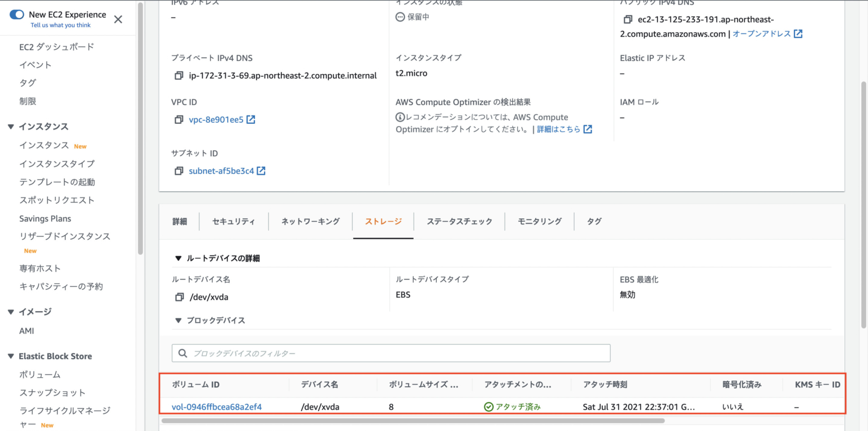Copy the private IPv4 DNS with the copy icon
The height and width of the screenshot is (431, 868).
click(x=179, y=75)
